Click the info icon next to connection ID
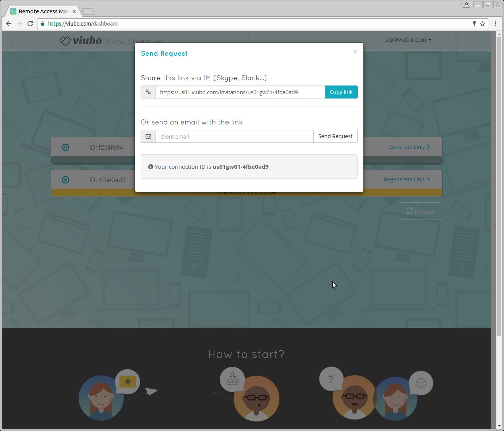The image size is (504, 431). [151, 166]
